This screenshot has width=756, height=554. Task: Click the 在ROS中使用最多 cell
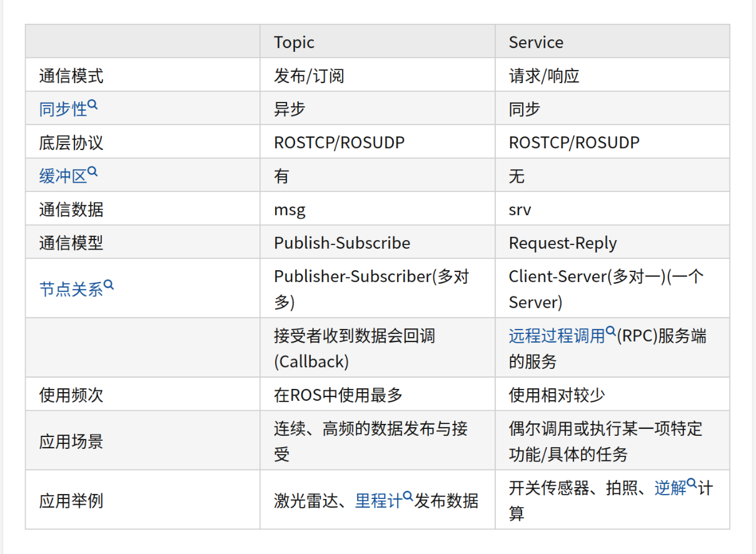click(338, 395)
